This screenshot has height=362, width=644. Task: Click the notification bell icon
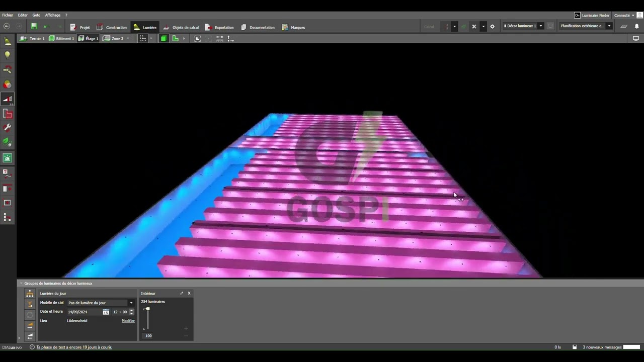[x=636, y=26]
